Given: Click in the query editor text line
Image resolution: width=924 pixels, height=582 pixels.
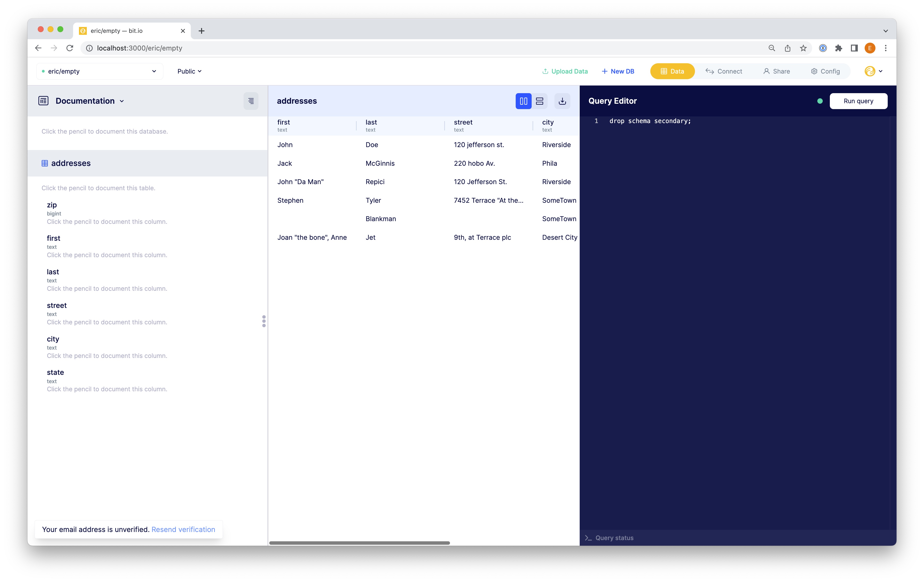Looking at the screenshot, I should [650, 121].
